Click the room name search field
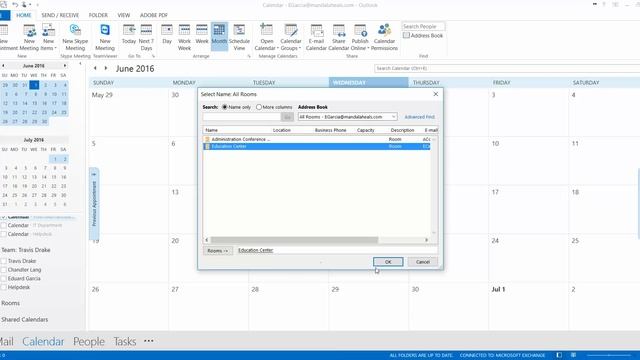 pos(242,117)
